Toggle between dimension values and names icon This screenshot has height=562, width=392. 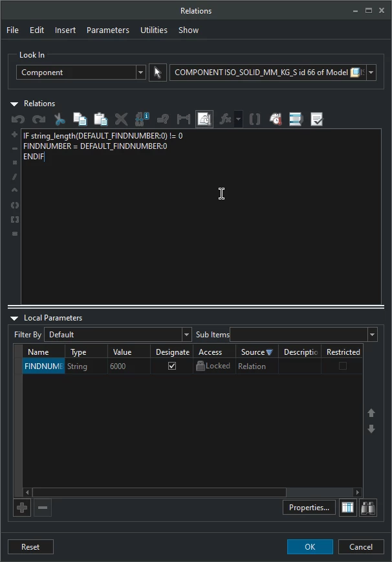(x=142, y=119)
